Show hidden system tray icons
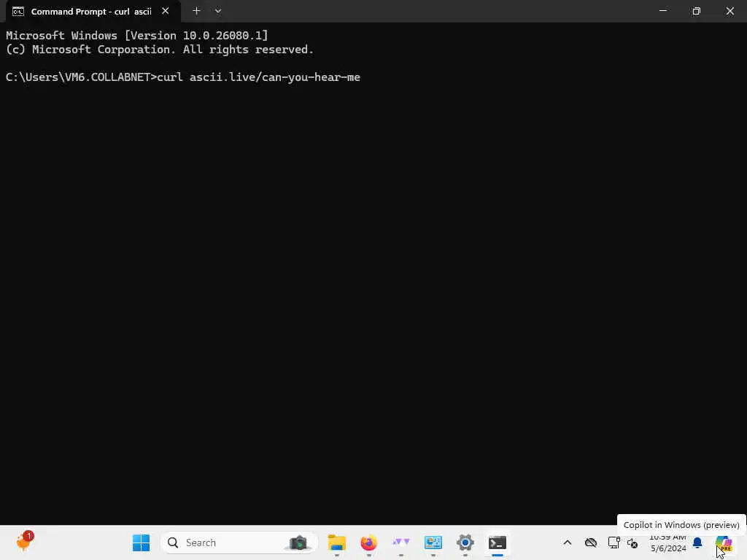The image size is (747, 560). 568,542
